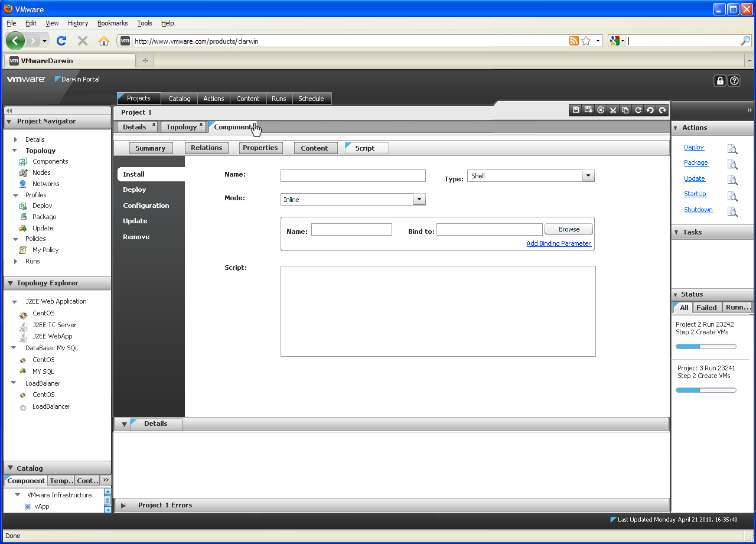The height and width of the screenshot is (544, 756).
Task: Expand the Details node in Project Navigator
Action: [x=16, y=139]
